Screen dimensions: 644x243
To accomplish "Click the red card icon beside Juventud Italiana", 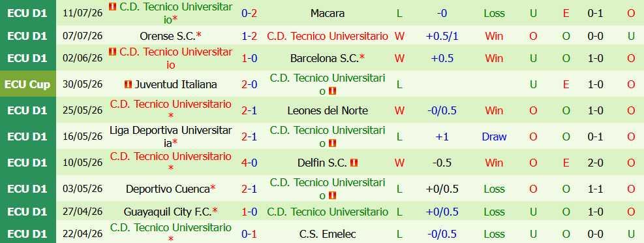I will pyautogui.click(x=128, y=85).
